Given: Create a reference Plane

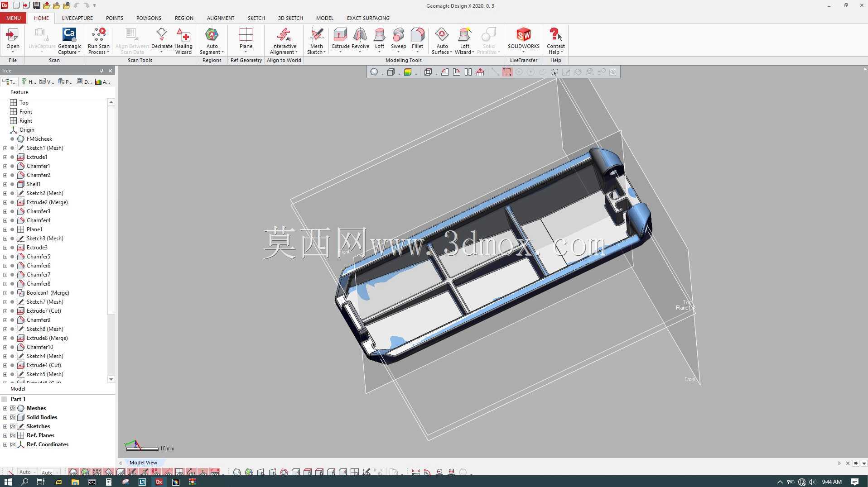Looking at the screenshot, I should [246, 40].
